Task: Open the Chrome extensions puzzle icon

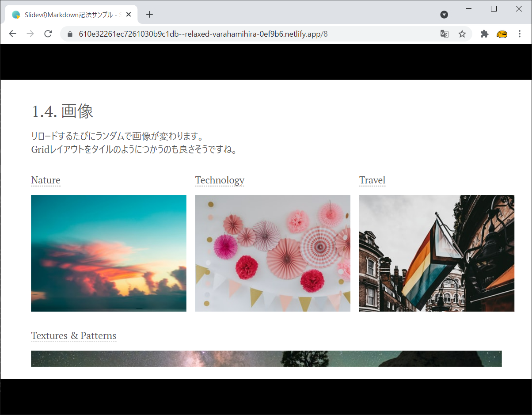Action: click(x=484, y=34)
